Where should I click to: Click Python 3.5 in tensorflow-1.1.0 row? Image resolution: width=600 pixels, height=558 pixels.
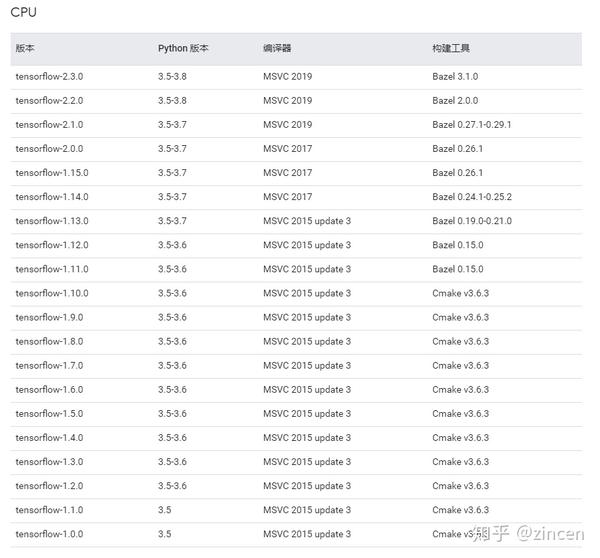(165, 511)
